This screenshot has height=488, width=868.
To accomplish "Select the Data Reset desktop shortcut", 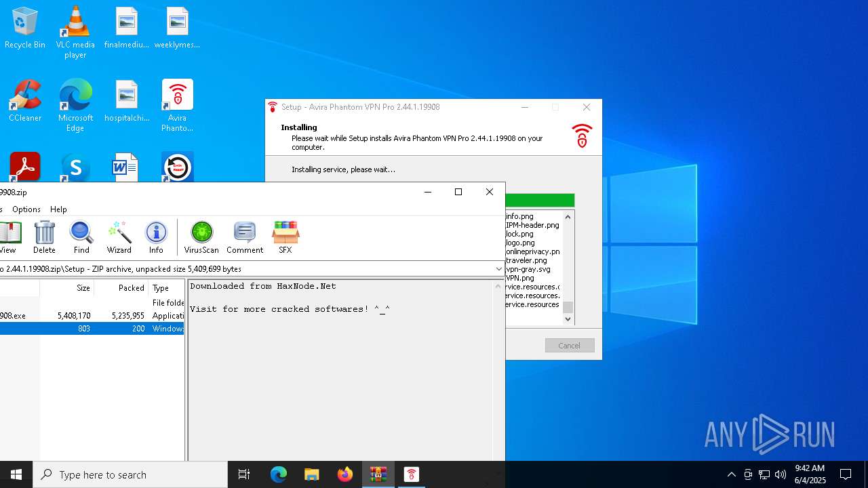I will tap(177, 167).
